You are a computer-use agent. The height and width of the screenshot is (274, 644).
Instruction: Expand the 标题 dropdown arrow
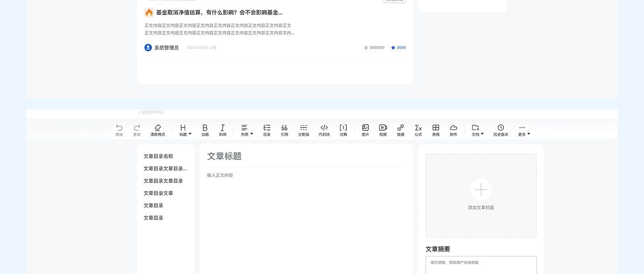click(x=190, y=134)
